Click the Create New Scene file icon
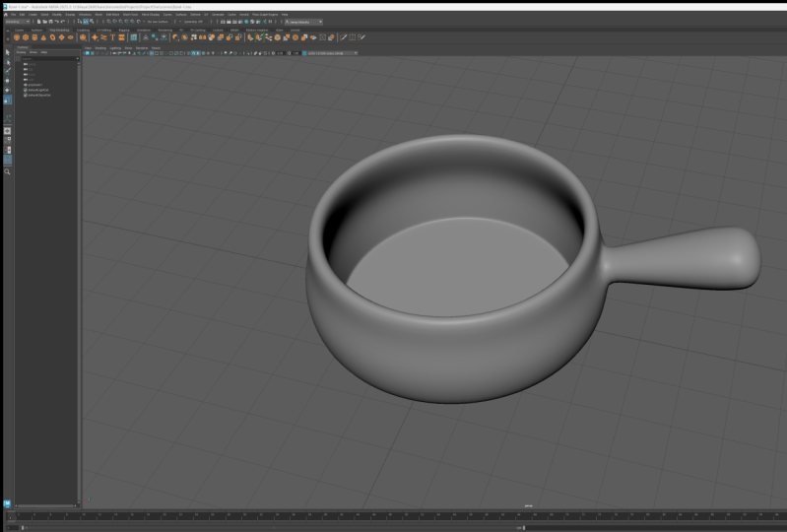The width and height of the screenshot is (787, 532). pyautogui.click(x=38, y=22)
